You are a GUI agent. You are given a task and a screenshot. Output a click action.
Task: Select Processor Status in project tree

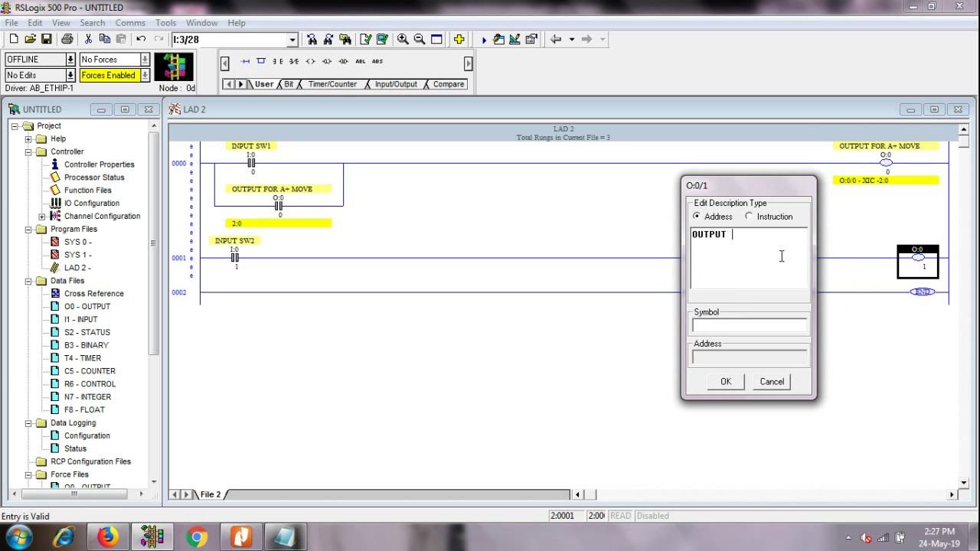pos(94,178)
